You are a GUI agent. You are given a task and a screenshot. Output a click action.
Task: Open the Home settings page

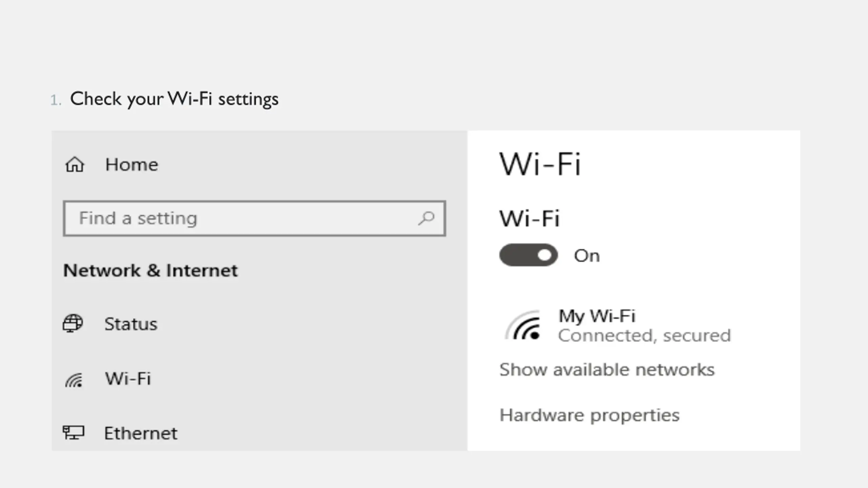pos(132,165)
